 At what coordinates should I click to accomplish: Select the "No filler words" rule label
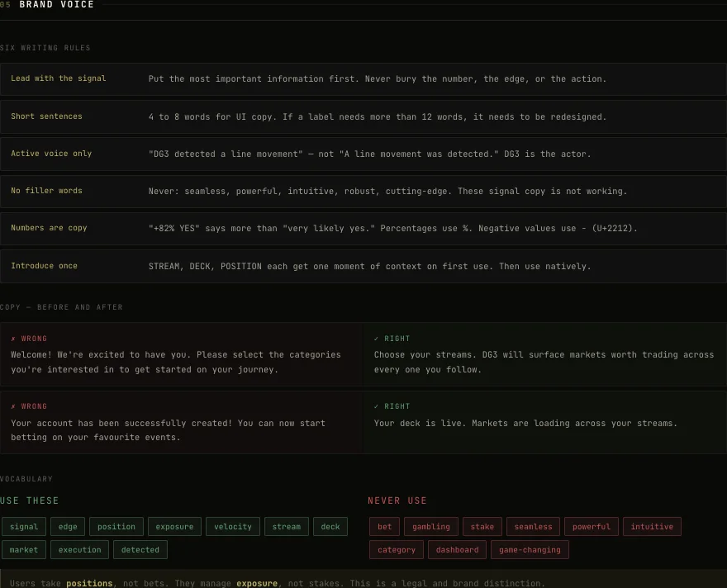pyautogui.click(x=46, y=191)
